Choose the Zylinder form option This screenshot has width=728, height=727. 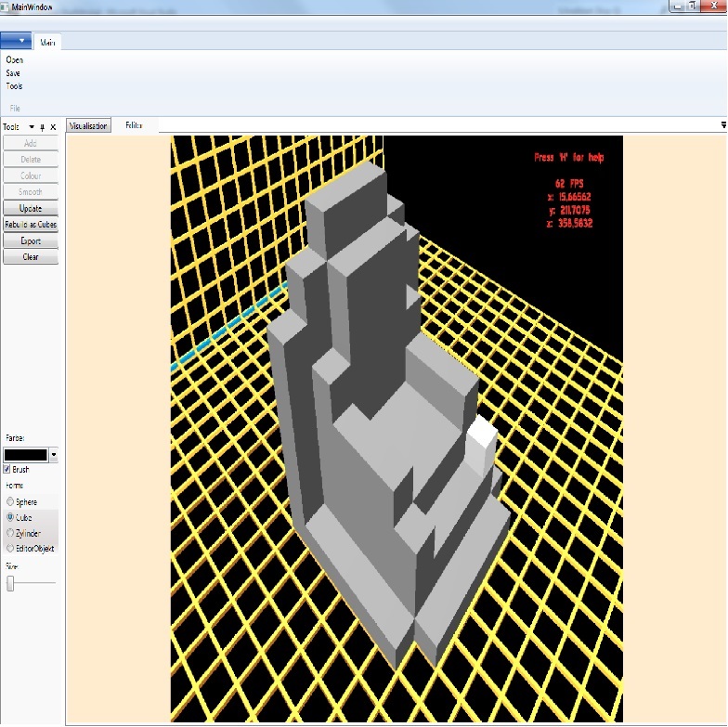point(10,533)
